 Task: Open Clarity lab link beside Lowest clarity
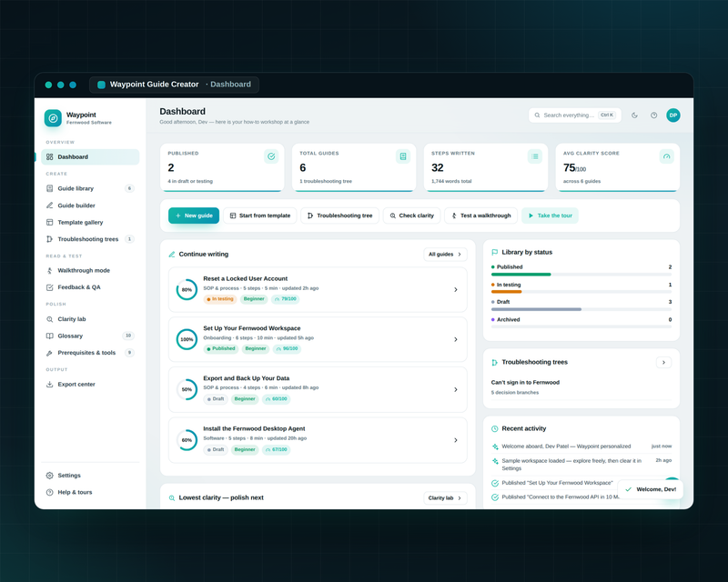click(x=445, y=498)
